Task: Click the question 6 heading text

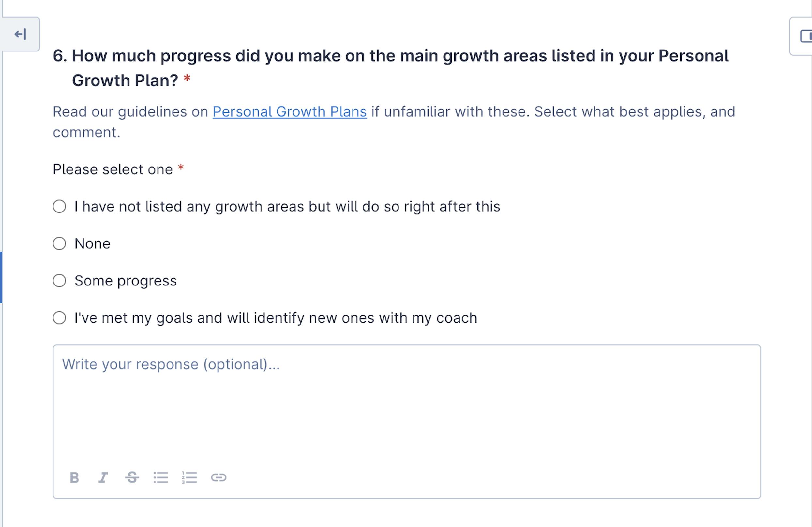Action: click(390, 56)
